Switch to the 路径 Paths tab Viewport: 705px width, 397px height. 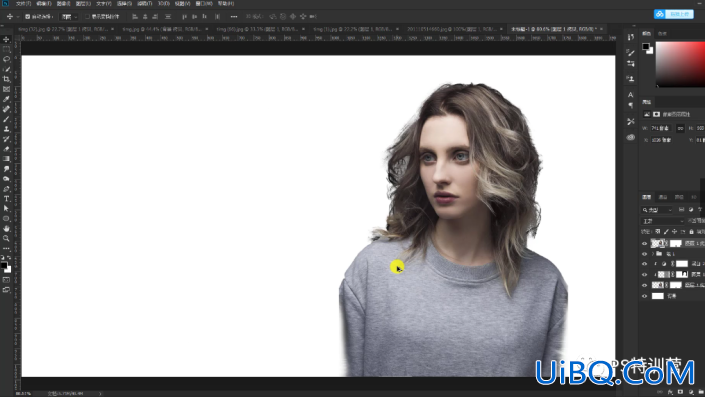[x=679, y=197]
